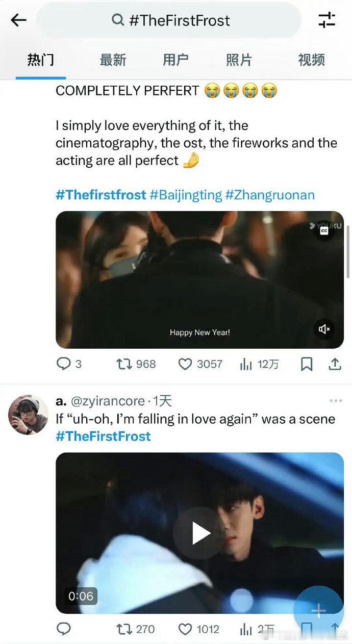Open the zyirancore profile avatar
This screenshot has width=352, height=644.
pyautogui.click(x=28, y=415)
